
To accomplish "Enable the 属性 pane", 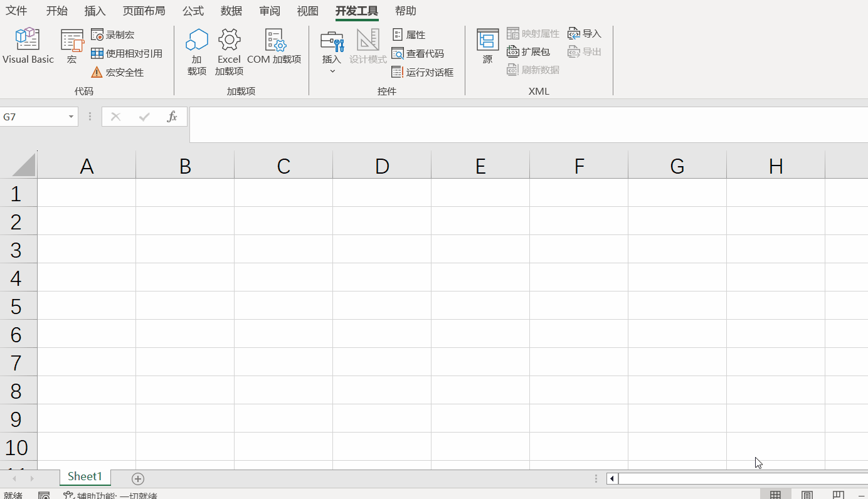I will pyautogui.click(x=410, y=34).
